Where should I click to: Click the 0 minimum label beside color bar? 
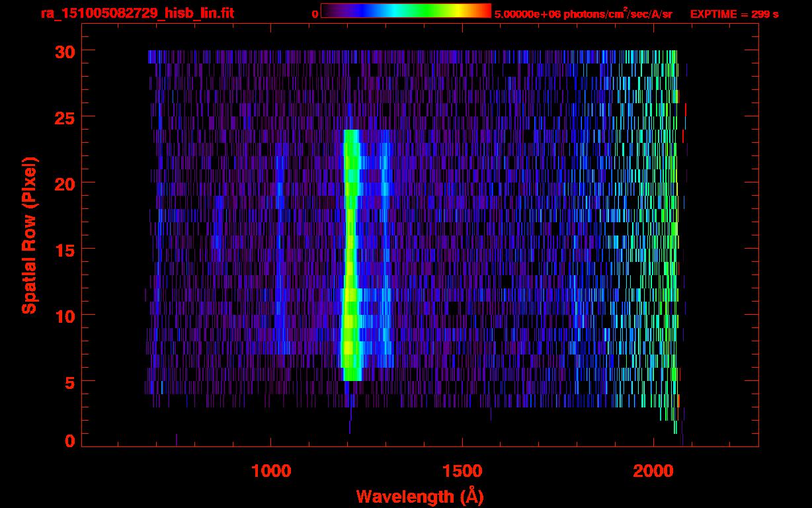[315, 13]
